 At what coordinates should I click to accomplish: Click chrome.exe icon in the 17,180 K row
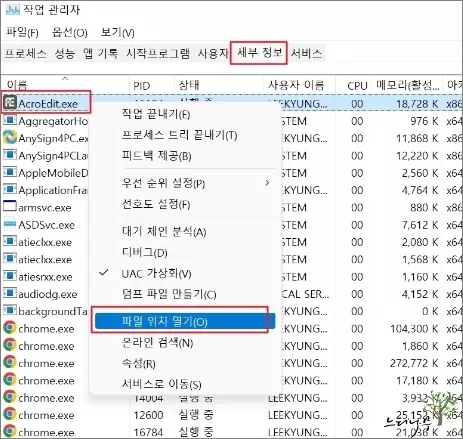(10, 380)
